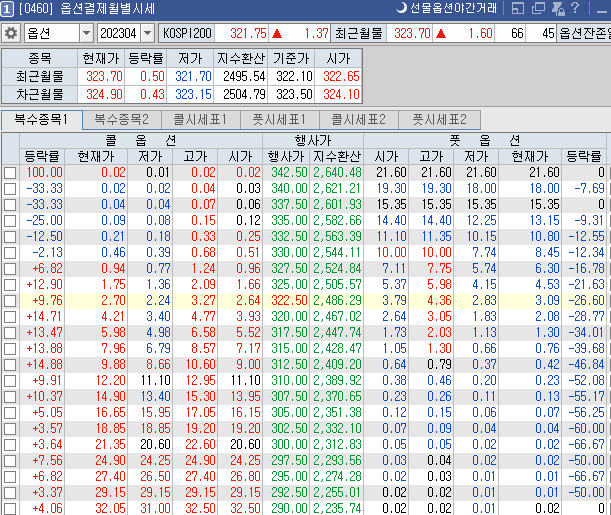Click the 행사가 column header
The height and width of the screenshot is (515, 611).
point(285,157)
